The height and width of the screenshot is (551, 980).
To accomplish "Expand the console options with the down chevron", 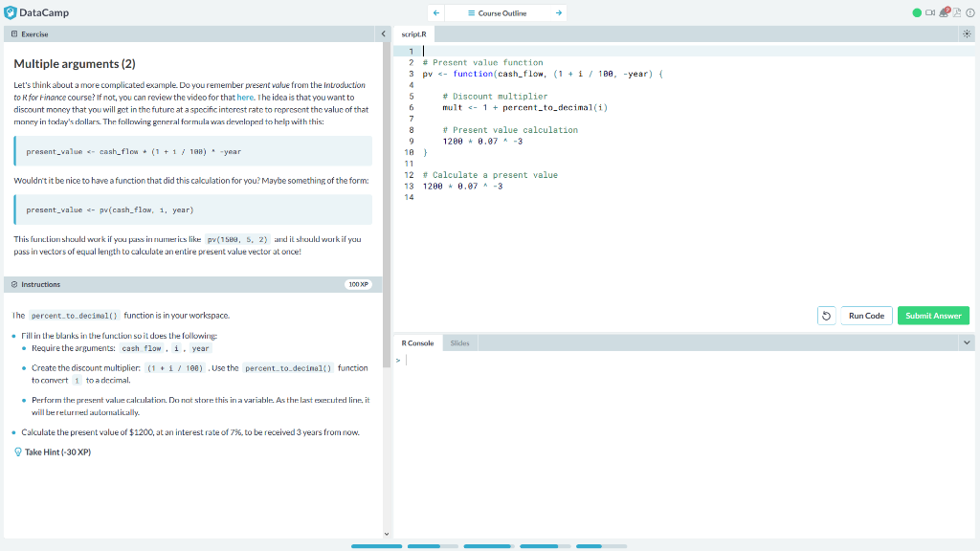I will 967,342.
